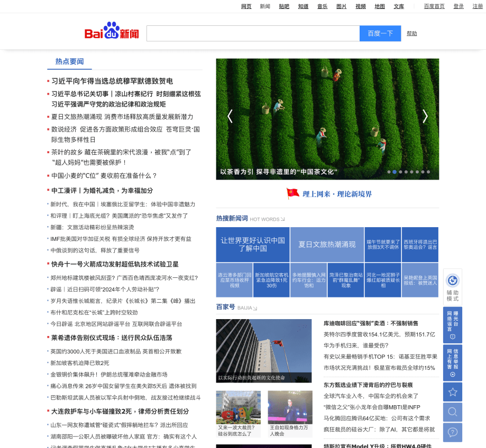486x448 pixels.
Task: Click hot word tile 河北一地泥狮子爆红
Action: (383, 280)
